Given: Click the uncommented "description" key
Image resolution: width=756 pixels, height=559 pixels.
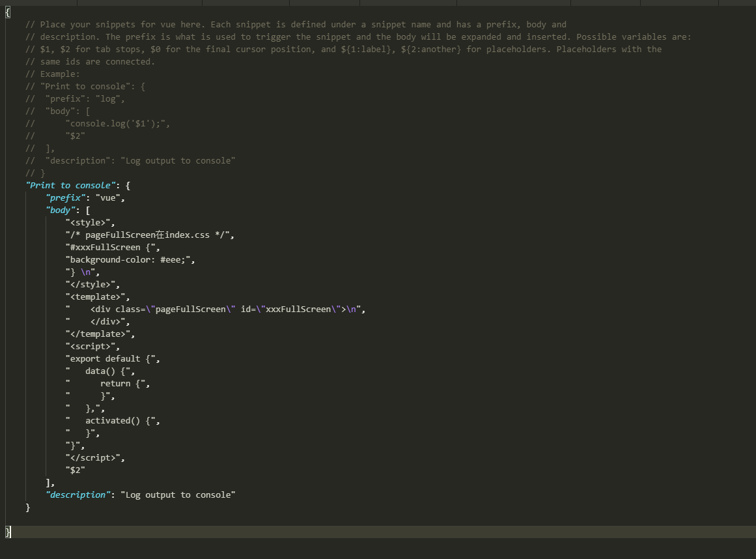Looking at the screenshot, I should pos(77,495).
